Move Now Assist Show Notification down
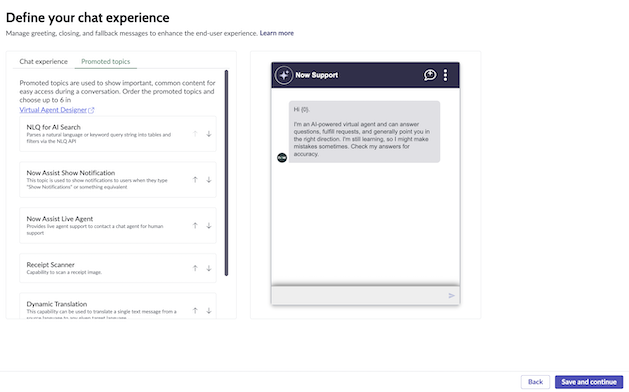Image resolution: width=629 pixels, height=392 pixels. pos(209,180)
